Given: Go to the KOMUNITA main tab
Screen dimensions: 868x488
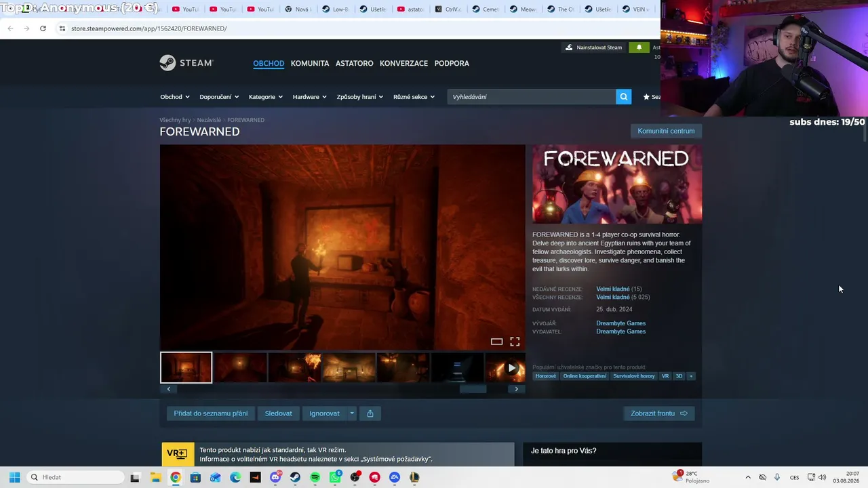Looking at the screenshot, I should [310, 64].
